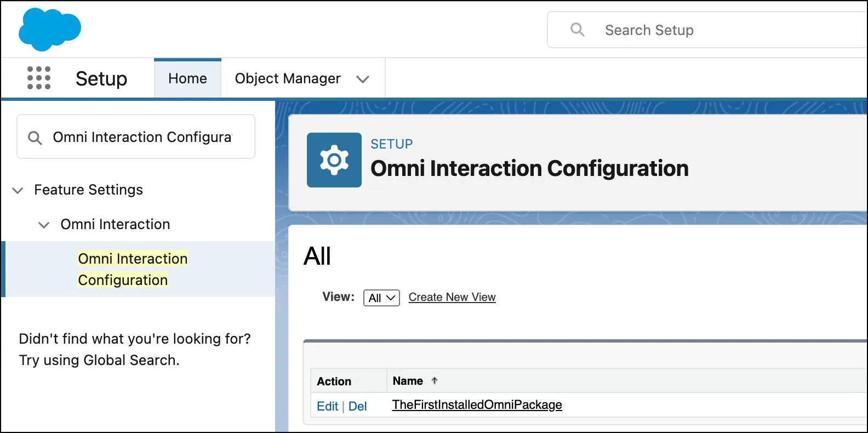Collapse the Omni Interaction tree node

[44, 225]
